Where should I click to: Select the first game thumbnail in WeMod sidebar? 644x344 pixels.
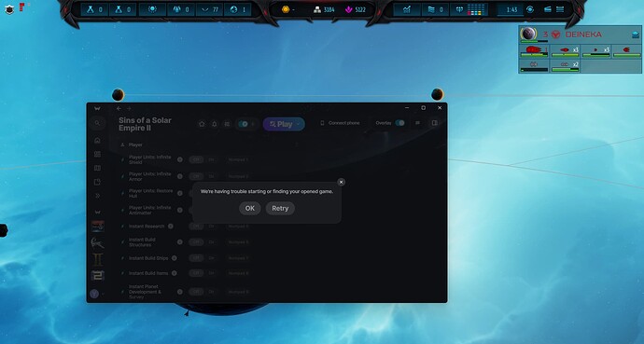coord(97,227)
